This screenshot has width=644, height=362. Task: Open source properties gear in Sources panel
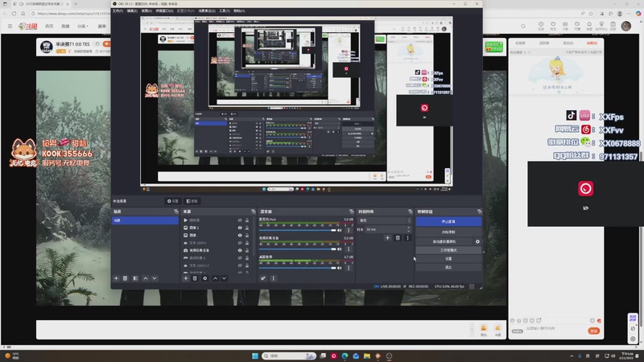tap(205, 278)
